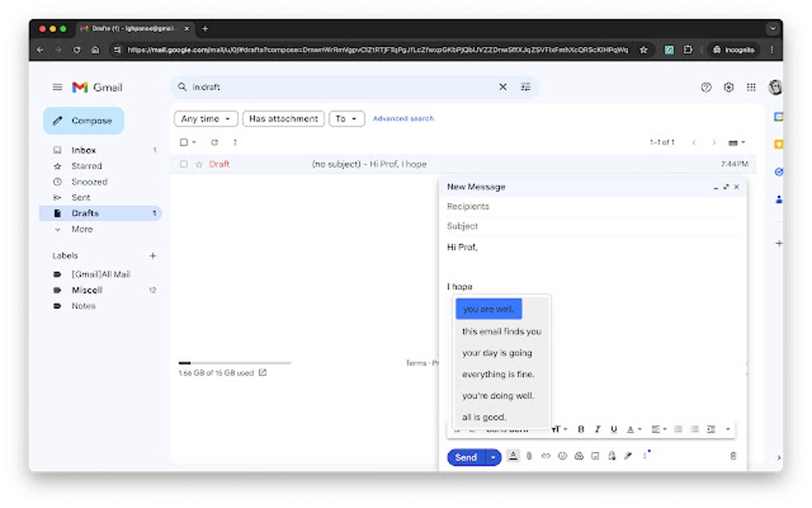Open Advanced search link
This screenshot has height=508, width=812.
tap(404, 118)
